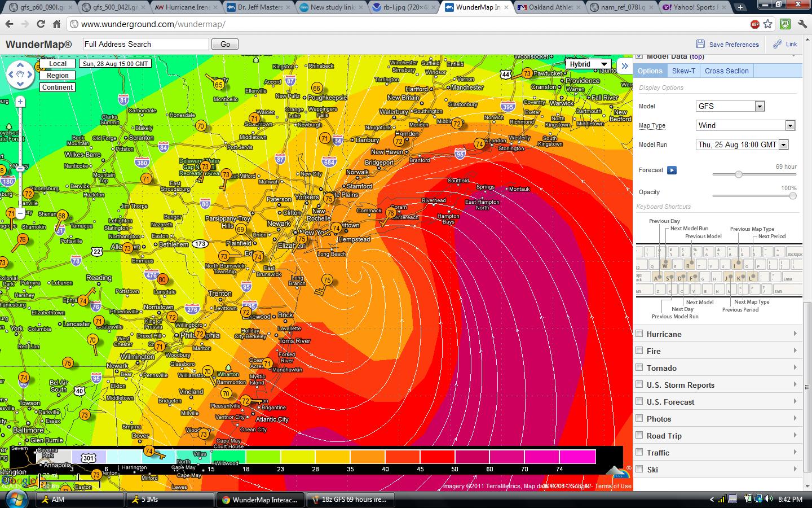Click the hand icon in the pan control
812x508 pixels.
pos(20,74)
